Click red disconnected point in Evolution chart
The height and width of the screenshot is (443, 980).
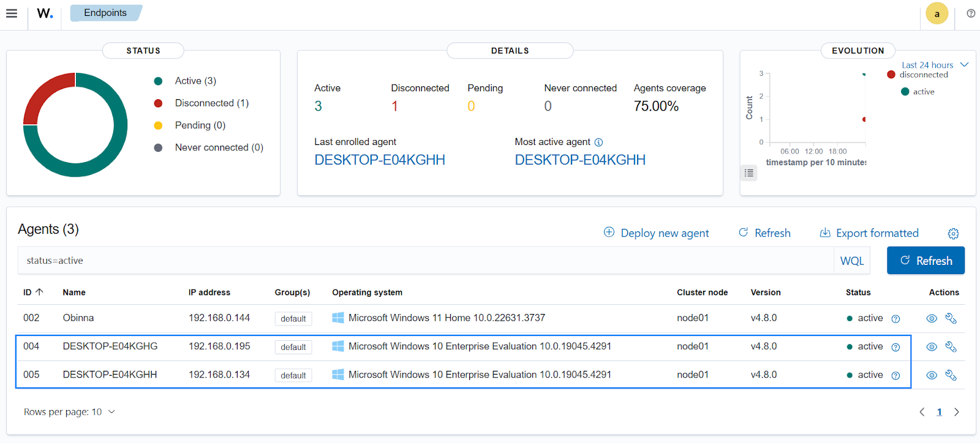tap(864, 119)
